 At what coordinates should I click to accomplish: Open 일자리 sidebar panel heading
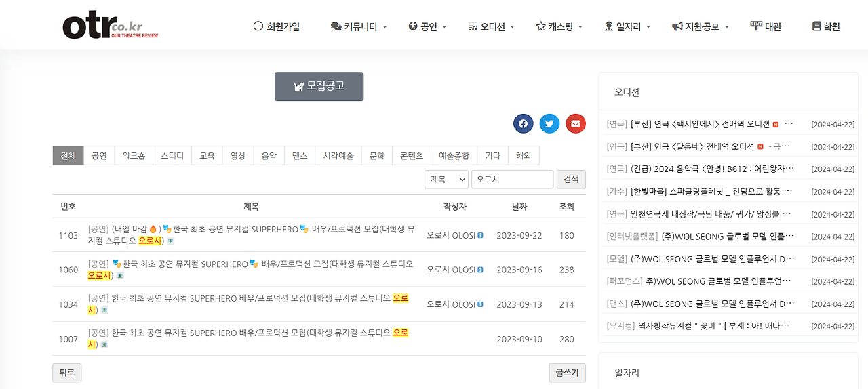click(627, 373)
